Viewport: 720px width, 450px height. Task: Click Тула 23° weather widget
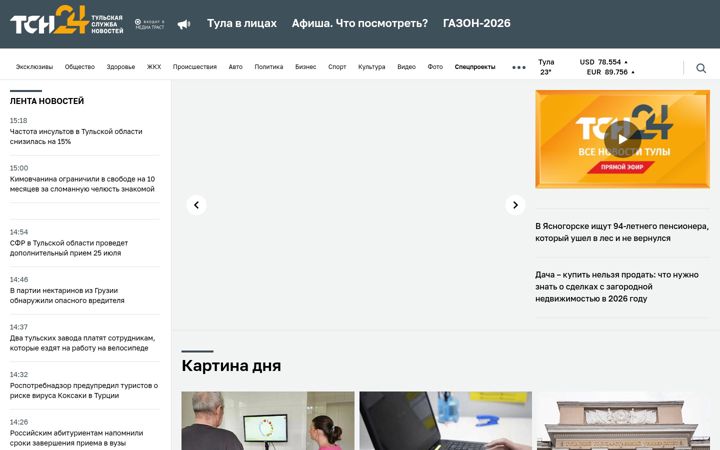(546, 67)
